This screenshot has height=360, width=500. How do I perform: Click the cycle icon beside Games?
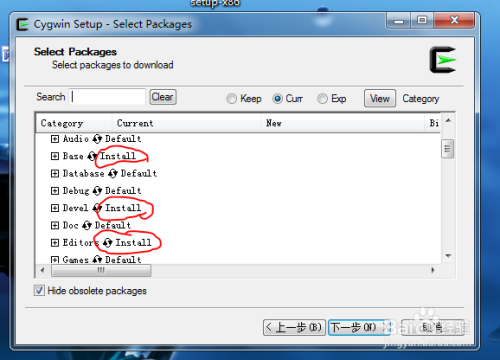[x=97, y=259]
